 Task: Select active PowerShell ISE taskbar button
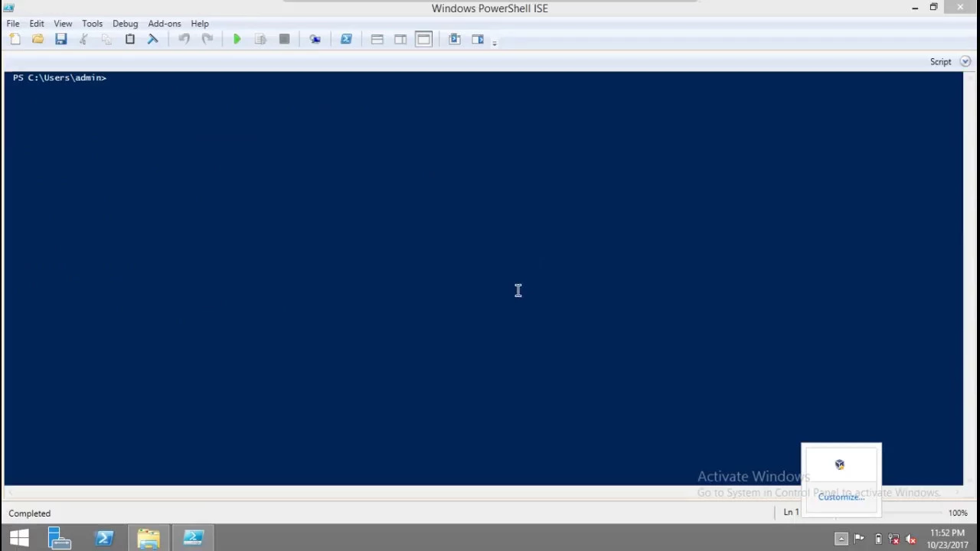click(x=193, y=538)
